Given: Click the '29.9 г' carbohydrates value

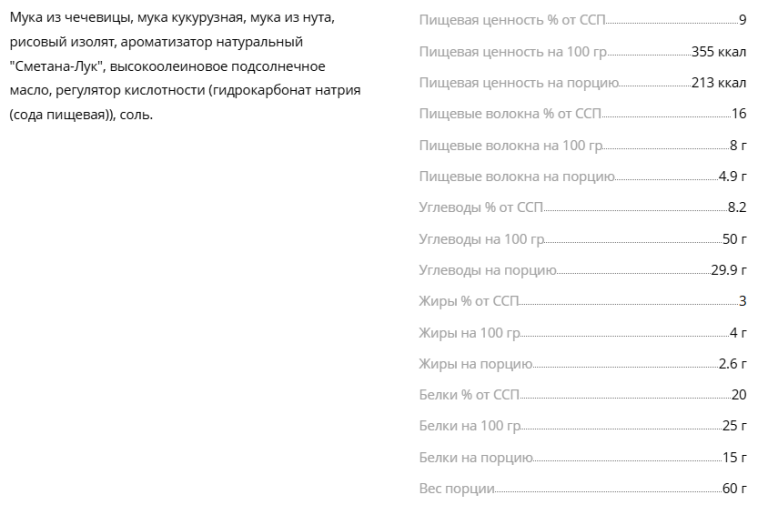Looking at the screenshot, I should click(728, 270).
